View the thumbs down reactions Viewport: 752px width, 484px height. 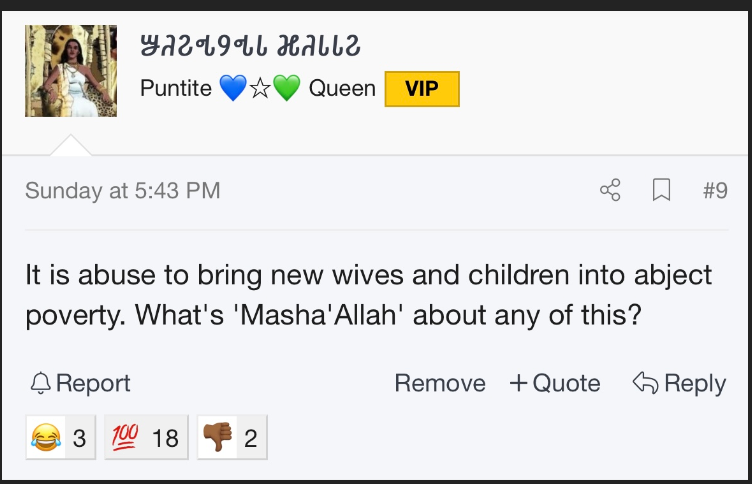click(x=232, y=437)
